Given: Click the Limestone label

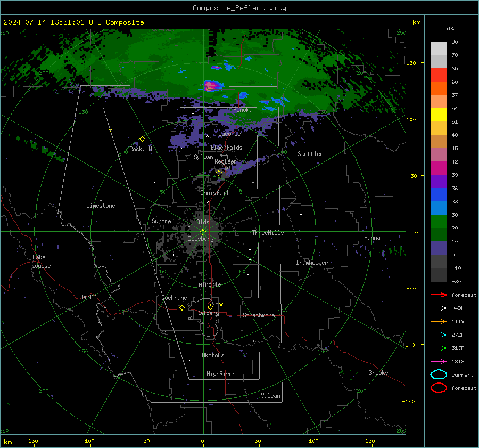Looking at the screenshot, I should 101,206.
